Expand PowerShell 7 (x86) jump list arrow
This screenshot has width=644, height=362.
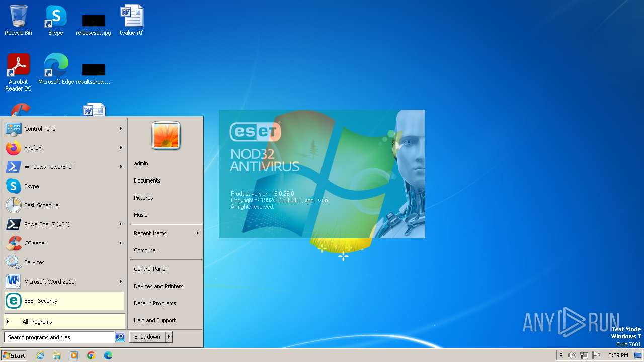point(121,224)
